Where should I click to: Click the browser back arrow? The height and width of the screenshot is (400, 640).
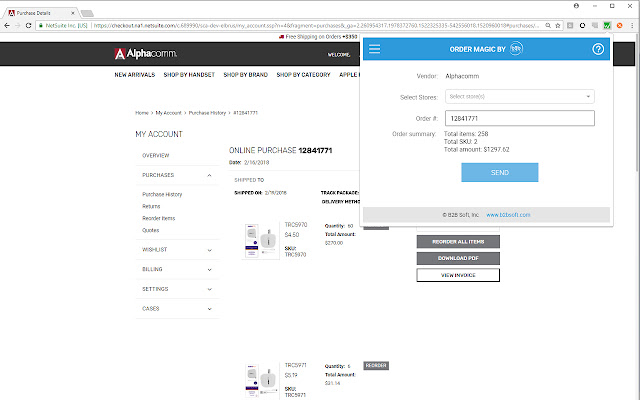pos(7,25)
